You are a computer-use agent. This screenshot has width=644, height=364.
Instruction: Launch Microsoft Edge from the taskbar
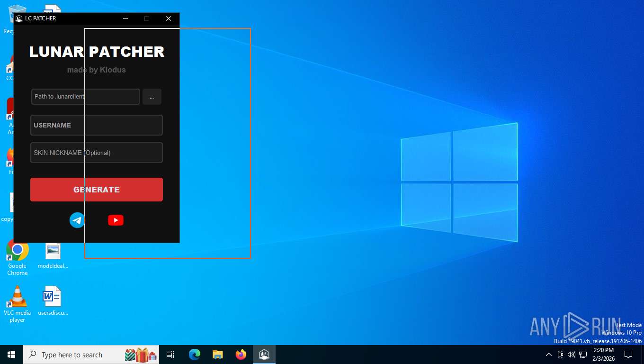[195, 355]
